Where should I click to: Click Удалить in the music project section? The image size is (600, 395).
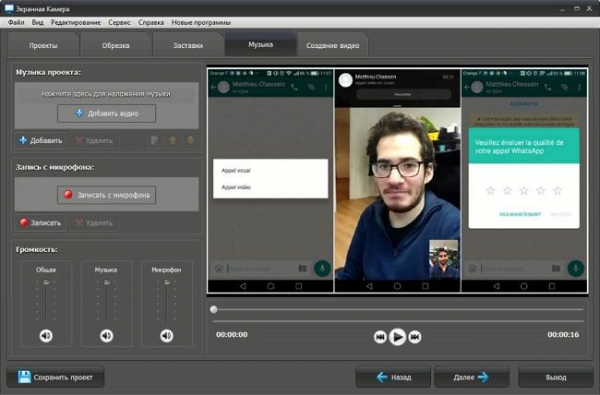pyautogui.click(x=95, y=140)
